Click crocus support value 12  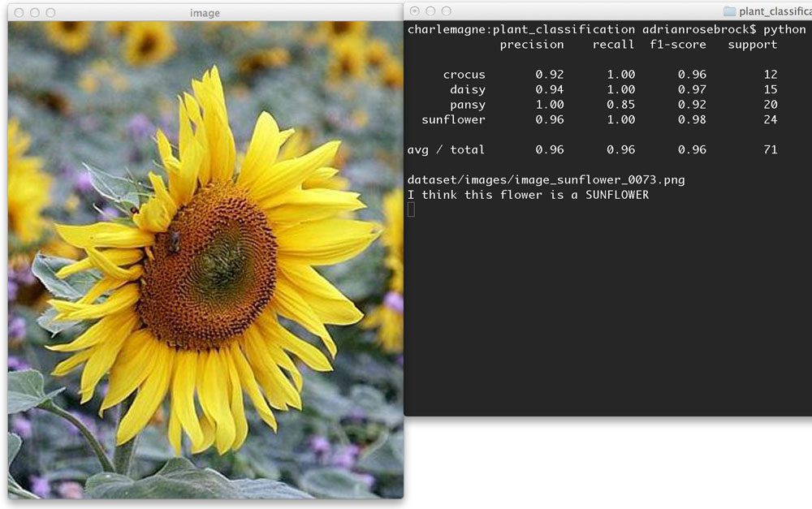tap(771, 75)
